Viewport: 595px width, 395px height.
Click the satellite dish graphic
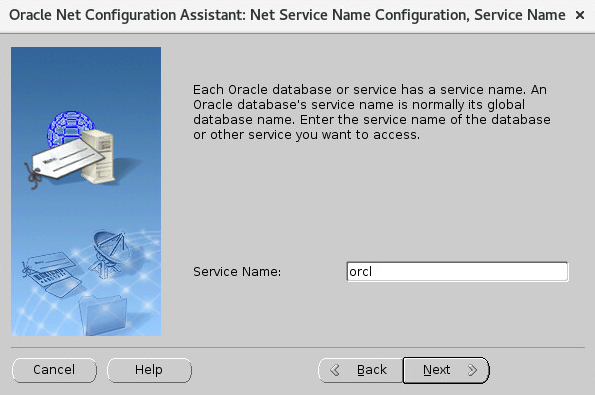[108, 254]
